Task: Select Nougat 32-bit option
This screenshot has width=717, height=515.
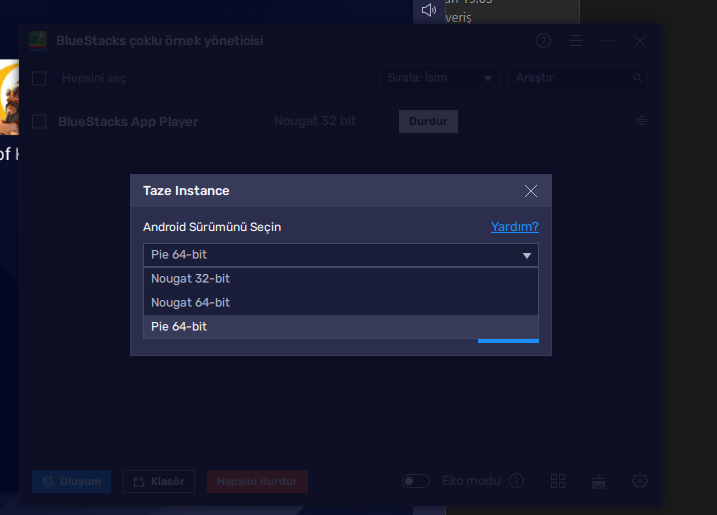Action: (341, 279)
